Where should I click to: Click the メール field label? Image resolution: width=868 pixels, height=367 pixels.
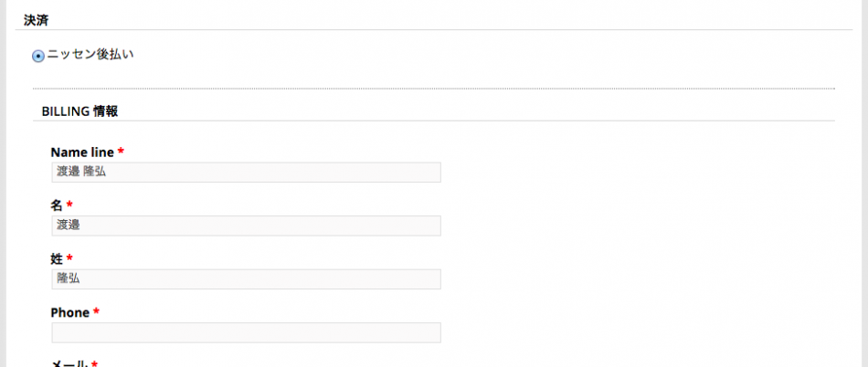pos(69,363)
